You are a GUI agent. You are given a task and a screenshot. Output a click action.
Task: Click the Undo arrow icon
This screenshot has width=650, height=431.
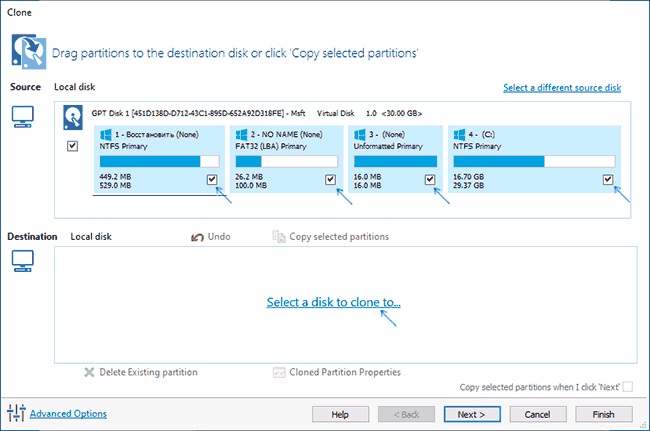[197, 237]
